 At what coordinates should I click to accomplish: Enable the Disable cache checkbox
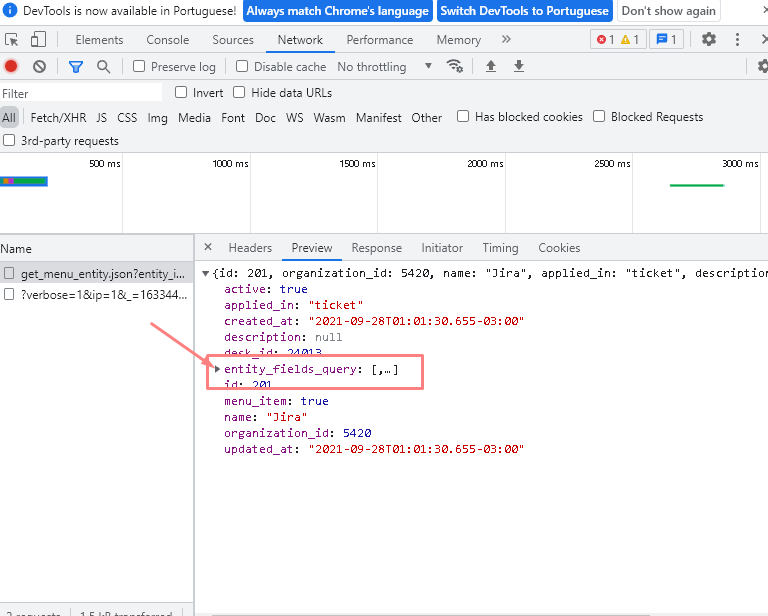(x=242, y=66)
